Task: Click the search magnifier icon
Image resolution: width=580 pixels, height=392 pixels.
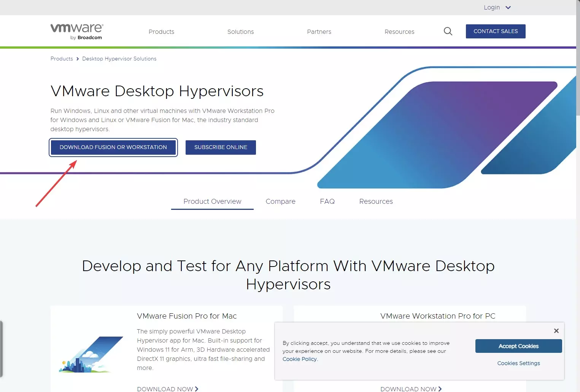Action: [x=448, y=31]
